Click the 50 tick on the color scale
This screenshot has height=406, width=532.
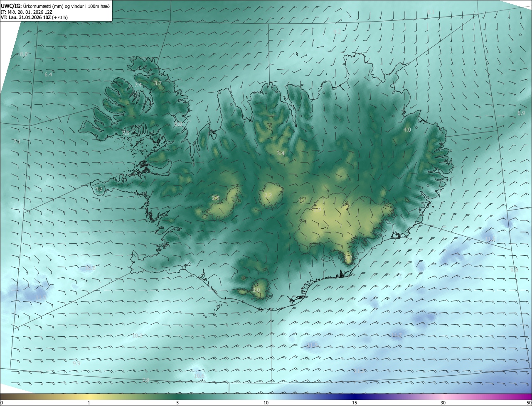click(529, 403)
